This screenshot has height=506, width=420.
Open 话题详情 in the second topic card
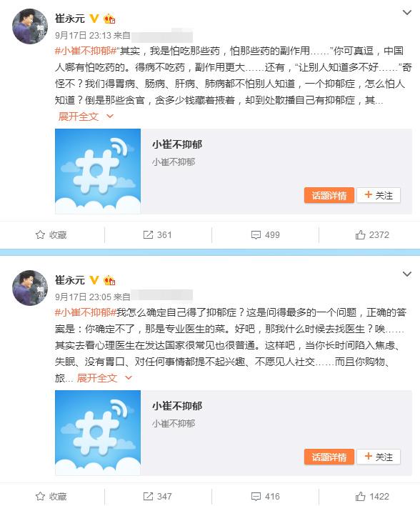coord(329,457)
